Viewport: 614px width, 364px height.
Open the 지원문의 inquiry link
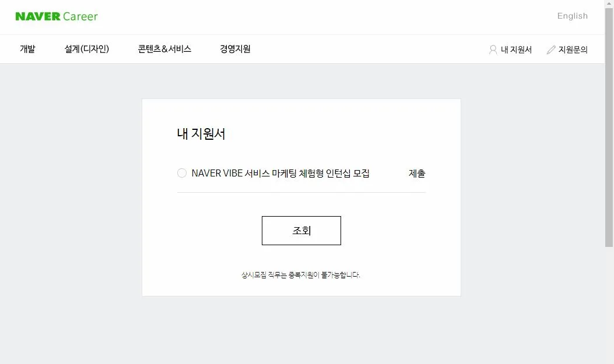[573, 50]
